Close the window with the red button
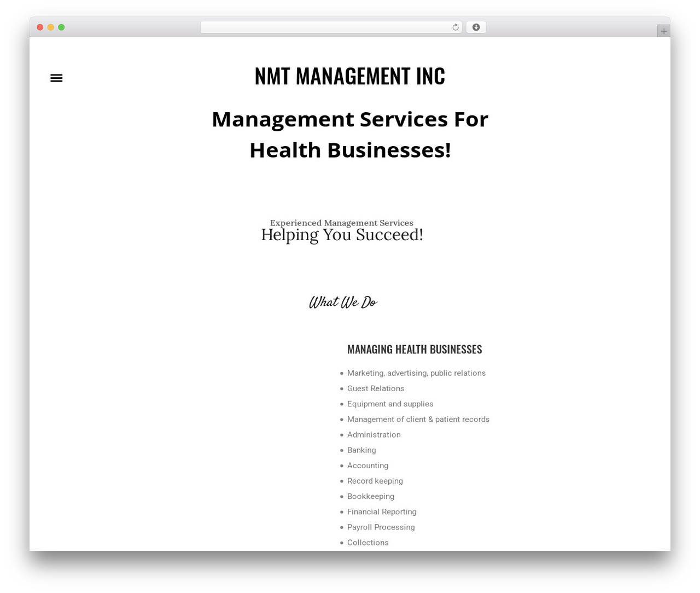The height and width of the screenshot is (593, 700). pos(40,27)
